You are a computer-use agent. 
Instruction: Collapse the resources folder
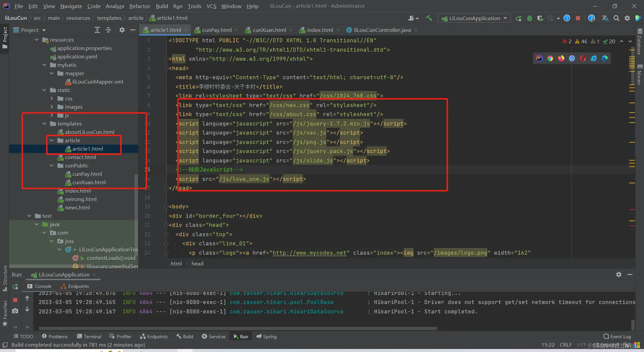tap(37, 40)
